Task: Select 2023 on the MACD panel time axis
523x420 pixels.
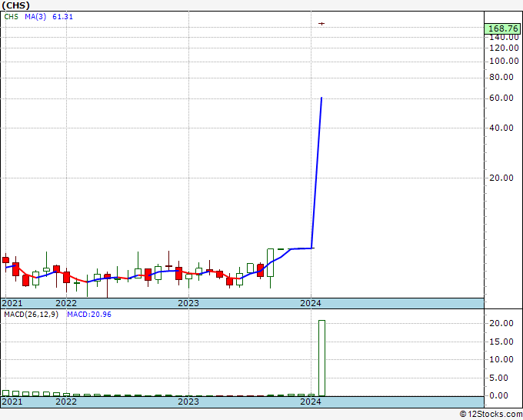Action: (x=188, y=402)
